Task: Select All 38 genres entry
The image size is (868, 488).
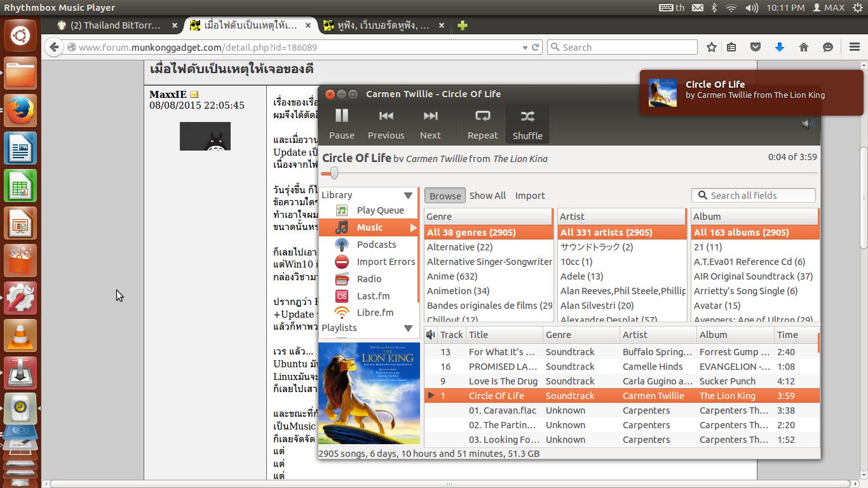Action: pos(488,233)
